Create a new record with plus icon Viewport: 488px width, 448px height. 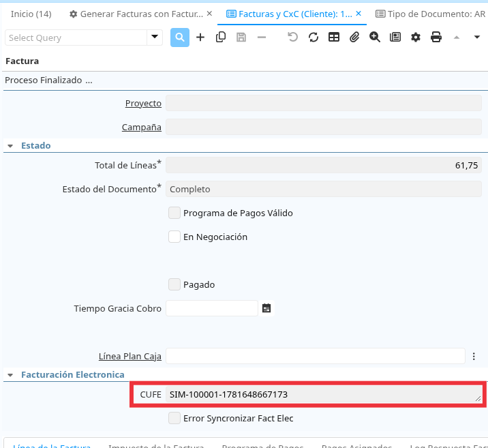click(200, 38)
